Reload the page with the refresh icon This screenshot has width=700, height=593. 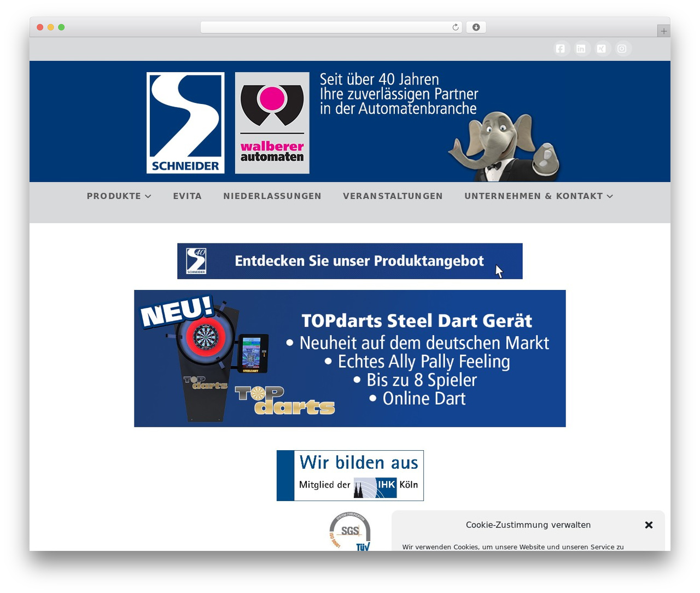coord(455,27)
